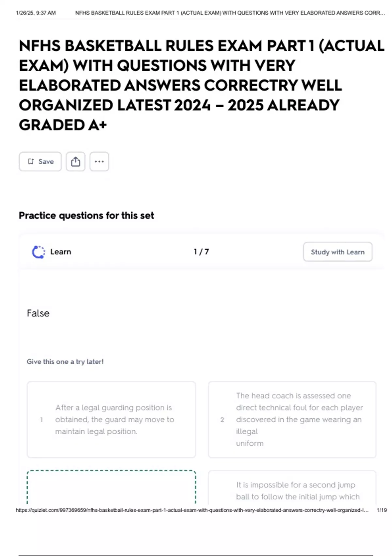Screen dimensions: 392x556
Task: Click the Learn mode circular icon
Action: (39, 252)
